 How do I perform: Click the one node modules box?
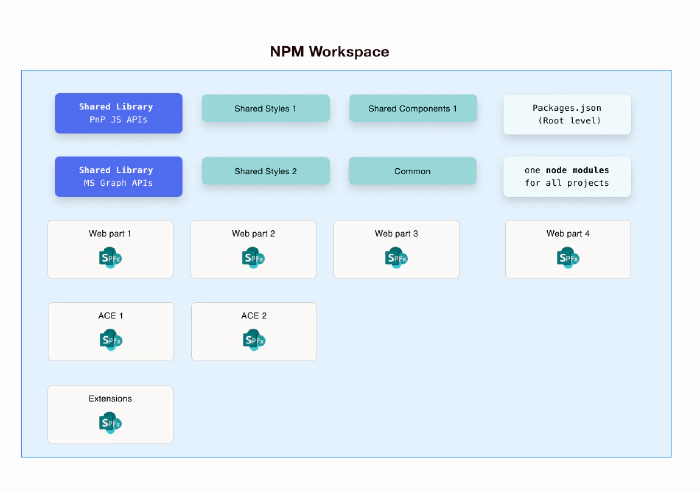(x=567, y=177)
